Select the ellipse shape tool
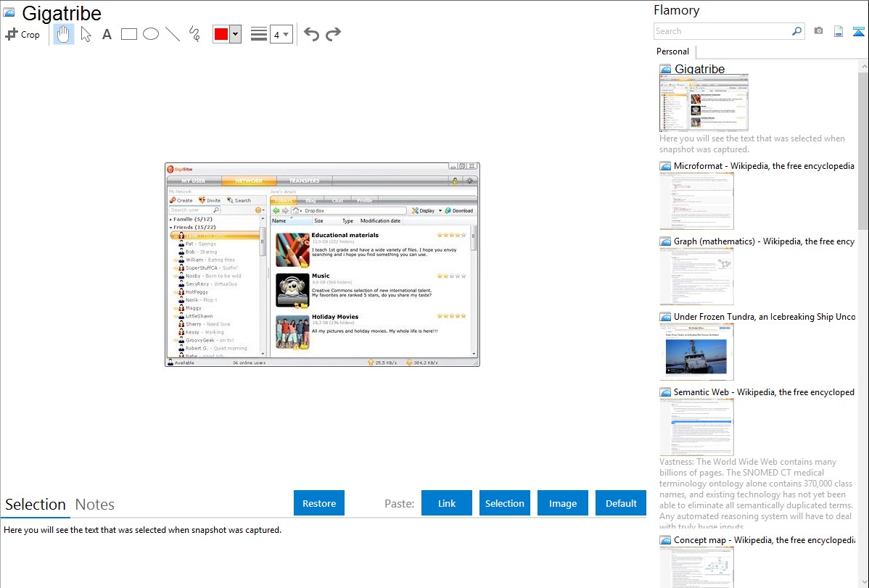The height and width of the screenshot is (588, 869). [x=151, y=34]
